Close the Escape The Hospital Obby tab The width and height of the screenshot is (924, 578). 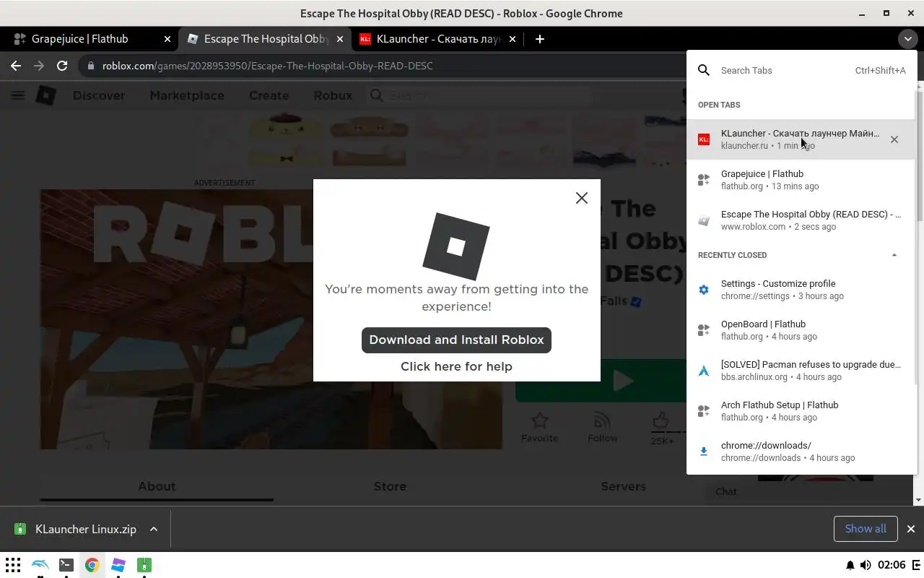340,39
